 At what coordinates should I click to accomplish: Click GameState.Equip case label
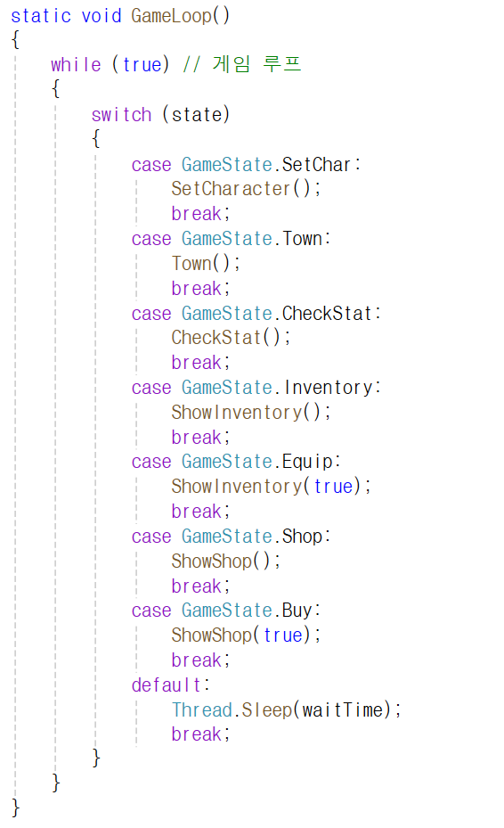[257, 462]
